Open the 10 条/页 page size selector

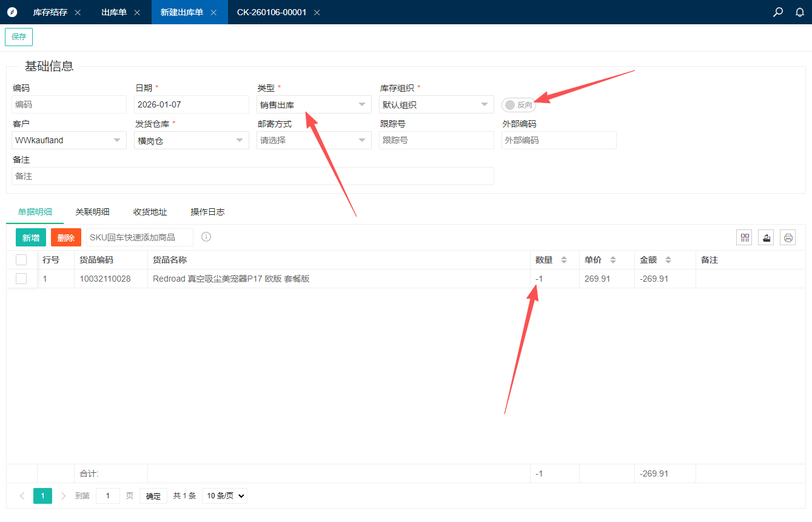click(x=224, y=496)
